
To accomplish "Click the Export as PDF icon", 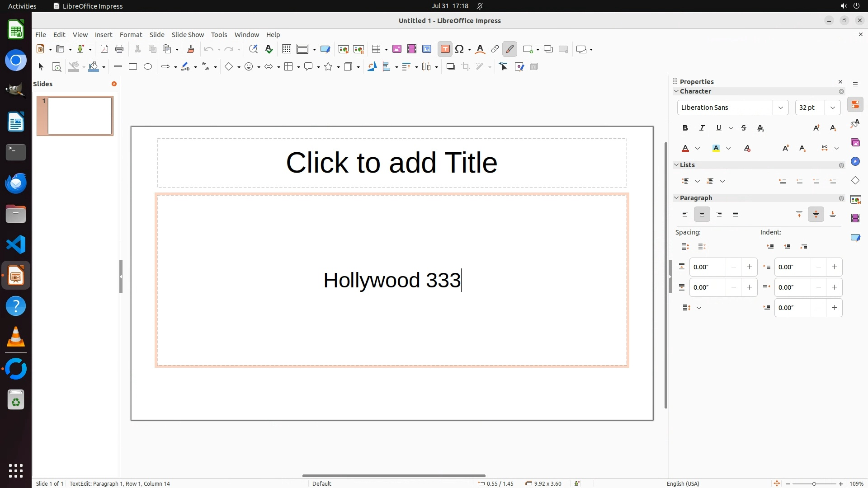I will tap(104, 49).
